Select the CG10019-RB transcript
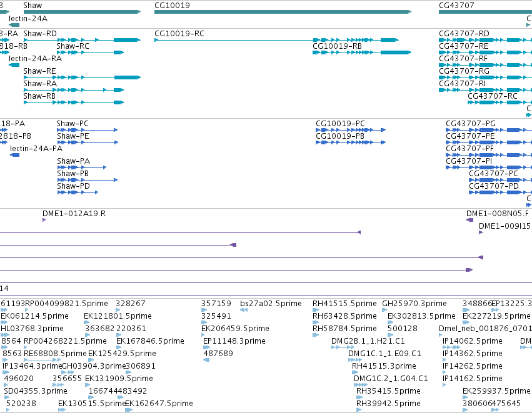This screenshot has height=413, width=532. tap(362, 52)
